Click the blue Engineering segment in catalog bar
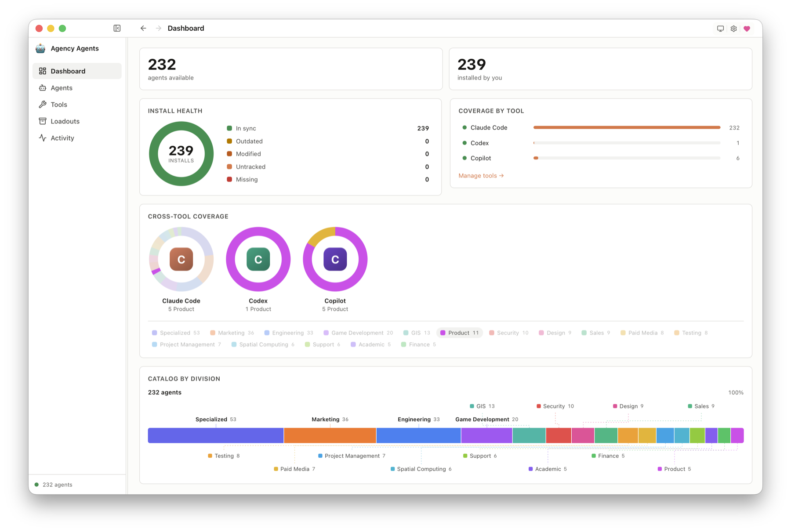The height and width of the screenshot is (532, 791). (x=419, y=435)
